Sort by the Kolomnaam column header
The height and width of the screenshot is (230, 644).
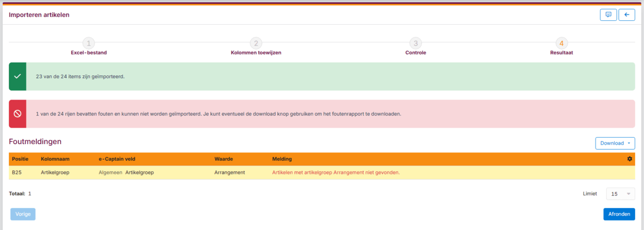click(x=54, y=159)
